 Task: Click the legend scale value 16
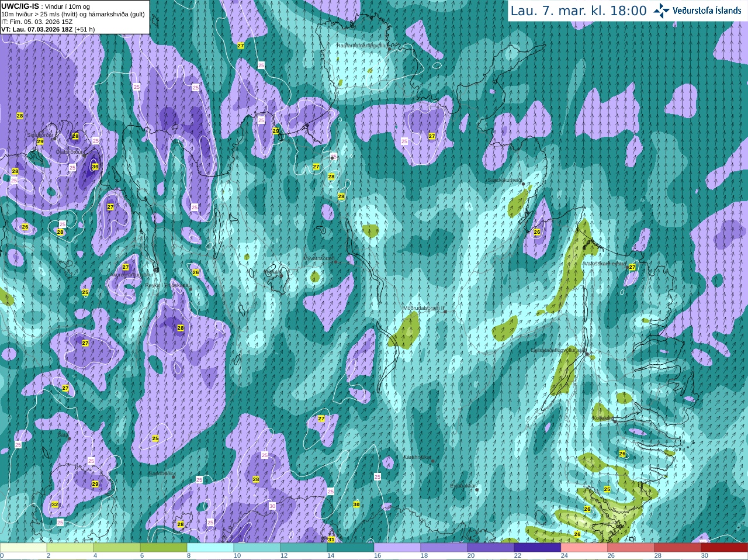click(x=377, y=556)
